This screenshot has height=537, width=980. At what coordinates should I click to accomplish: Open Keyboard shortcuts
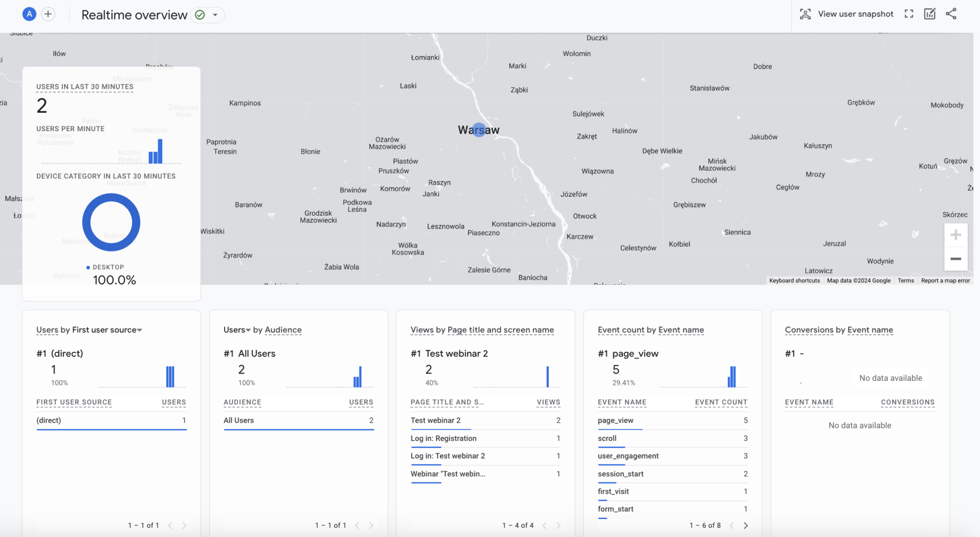[x=794, y=280]
